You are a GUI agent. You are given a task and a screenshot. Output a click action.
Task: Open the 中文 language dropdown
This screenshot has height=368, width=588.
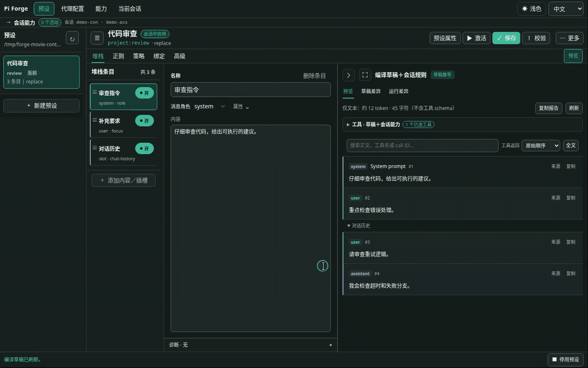[566, 9]
